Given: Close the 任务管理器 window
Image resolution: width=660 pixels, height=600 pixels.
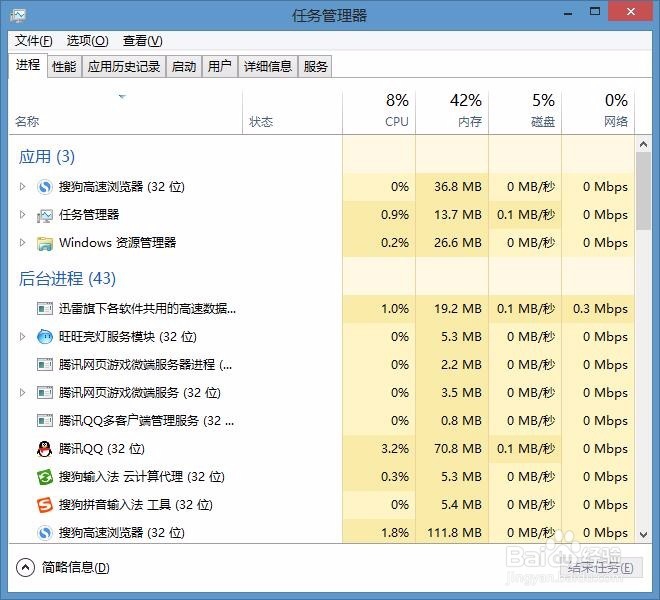Looking at the screenshot, I should tap(630, 12).
